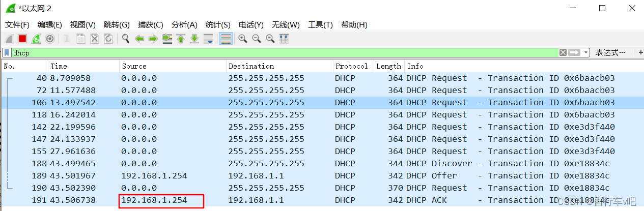This screenshot has height=211, width=644.
Task: Click the open capture file icon
Action: click(67, 39)
